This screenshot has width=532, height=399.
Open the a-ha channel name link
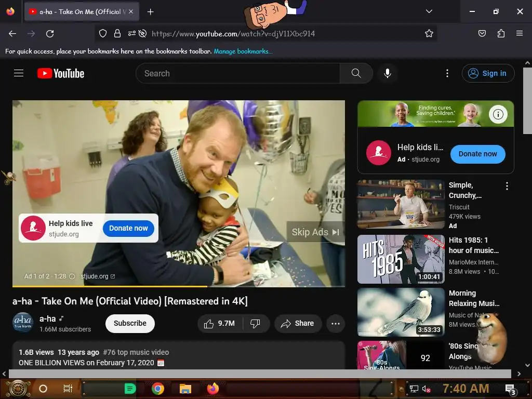point(47,319)
